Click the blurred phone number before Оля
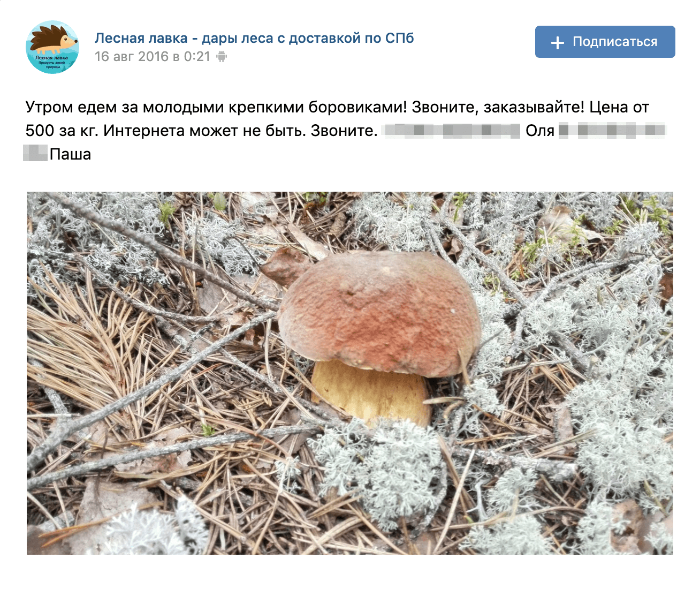Image resolution: width=700 pixels, height=589 pixels. (x=453, y=131)
